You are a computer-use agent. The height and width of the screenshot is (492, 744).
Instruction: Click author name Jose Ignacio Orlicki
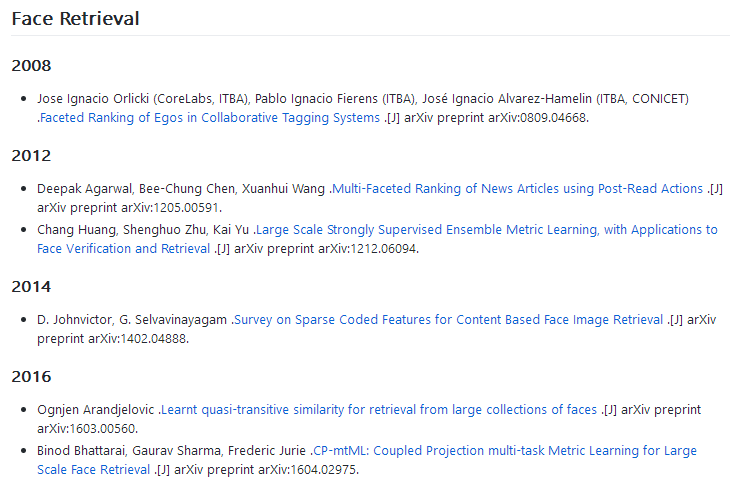tap(93, 99)
